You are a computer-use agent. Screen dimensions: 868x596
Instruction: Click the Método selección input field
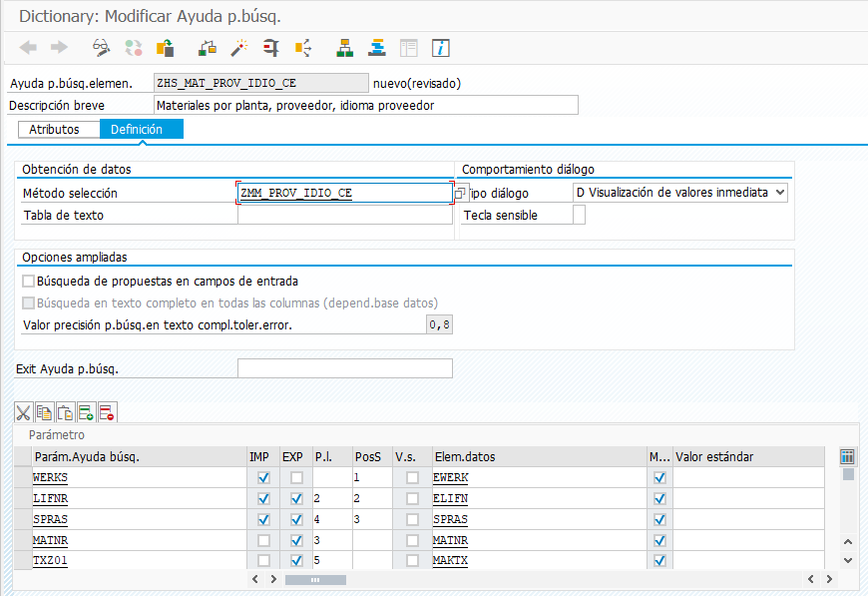345,193
